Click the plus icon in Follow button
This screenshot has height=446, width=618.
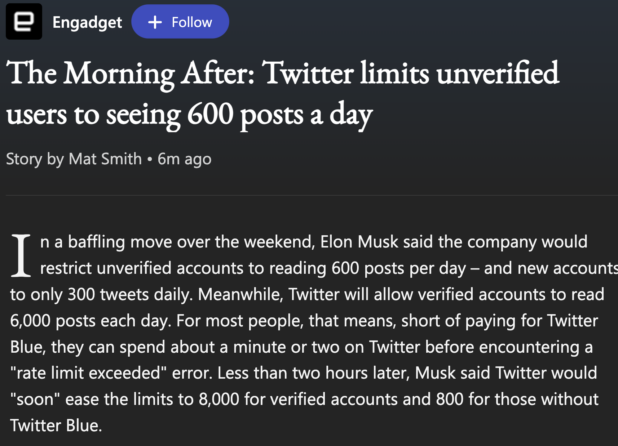click(155, 22)
